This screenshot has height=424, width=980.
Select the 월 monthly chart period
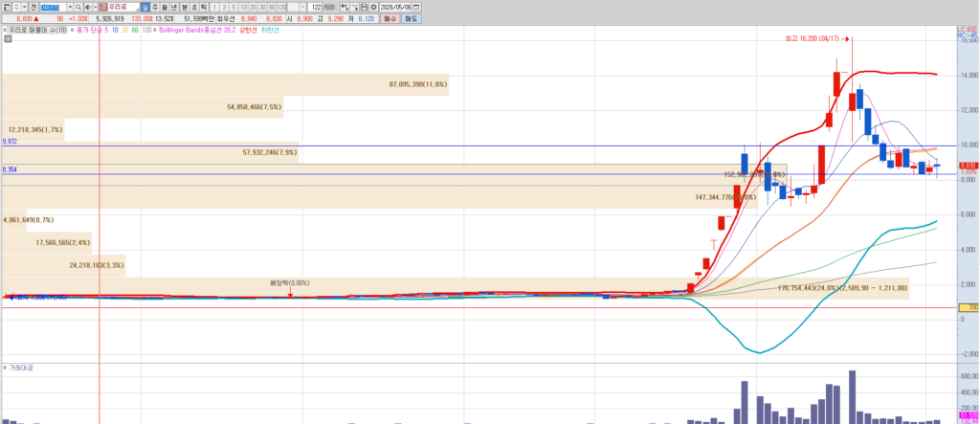(x=165, y=7)
